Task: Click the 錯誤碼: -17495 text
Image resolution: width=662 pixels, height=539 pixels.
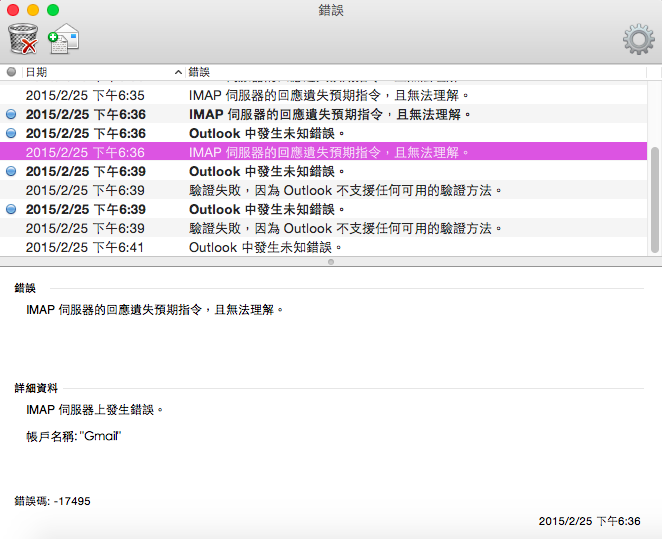Action: 52,501
